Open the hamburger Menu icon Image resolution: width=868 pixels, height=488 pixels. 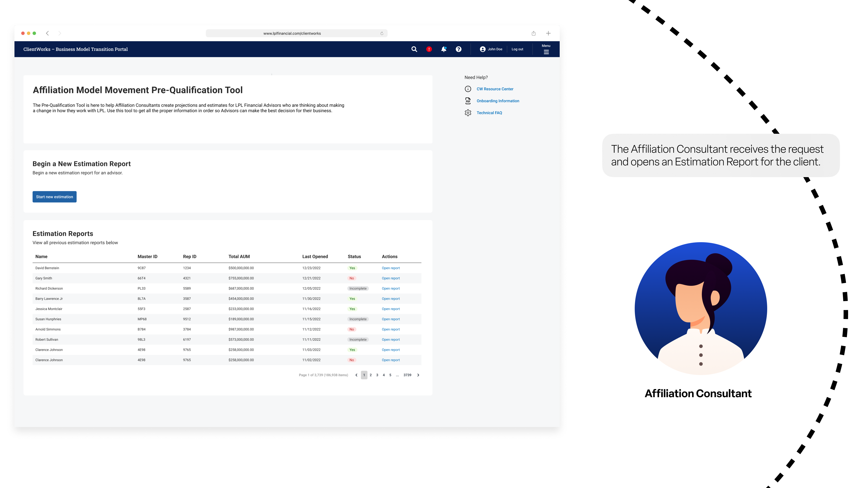(546, 52)
